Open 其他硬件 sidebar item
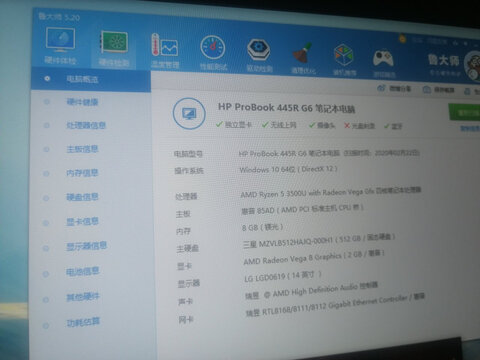Image resolution: width=480 pixels, height=360 pixels. click(x=83, y=297)
